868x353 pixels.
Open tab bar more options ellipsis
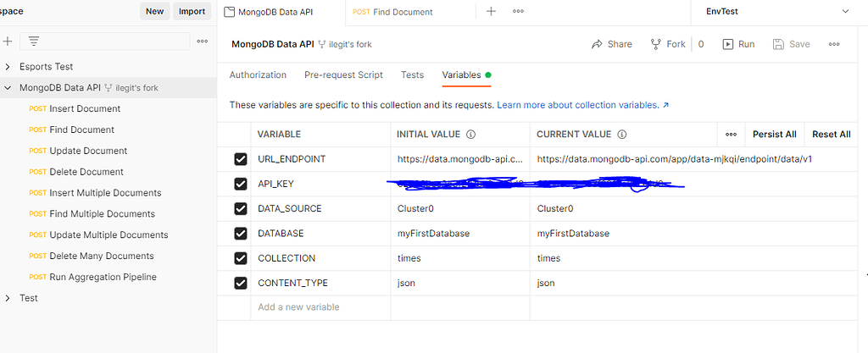(x=518, y=12)
